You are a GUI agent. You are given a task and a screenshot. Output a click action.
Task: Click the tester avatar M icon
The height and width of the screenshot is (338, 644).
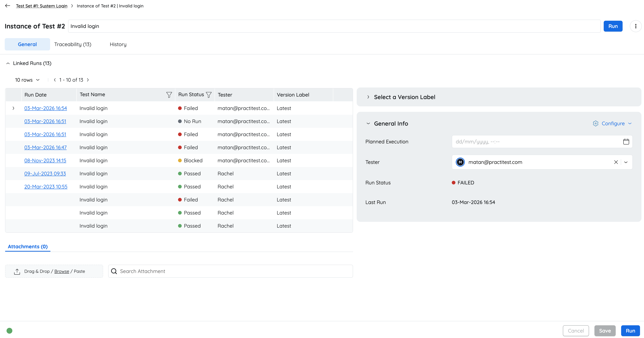pos(460,162)
